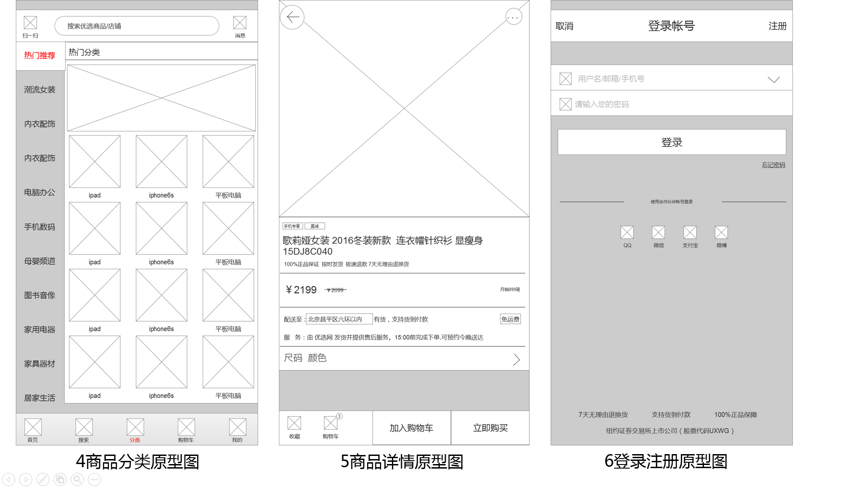
Task: Open the 北京昌平区六环以内 delivery address selector
Action: 339,319
